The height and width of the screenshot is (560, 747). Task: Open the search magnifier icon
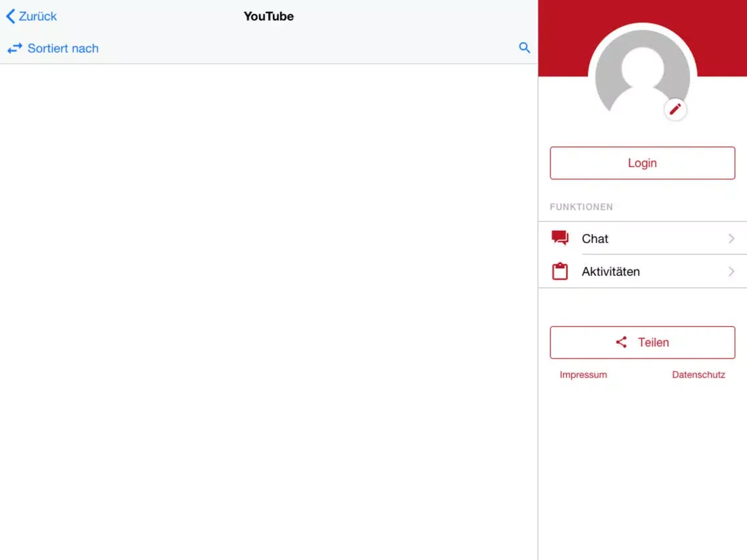pyautogui.click(x=524, y=47)
